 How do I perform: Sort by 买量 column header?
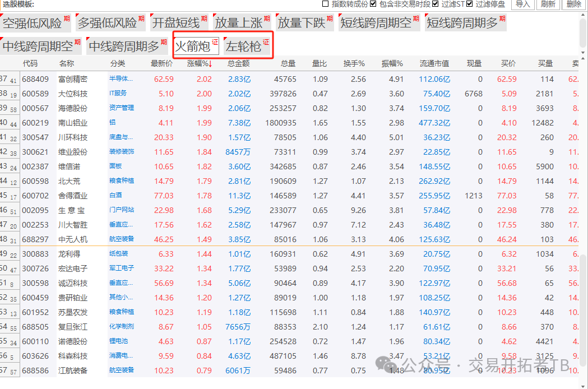545,63
